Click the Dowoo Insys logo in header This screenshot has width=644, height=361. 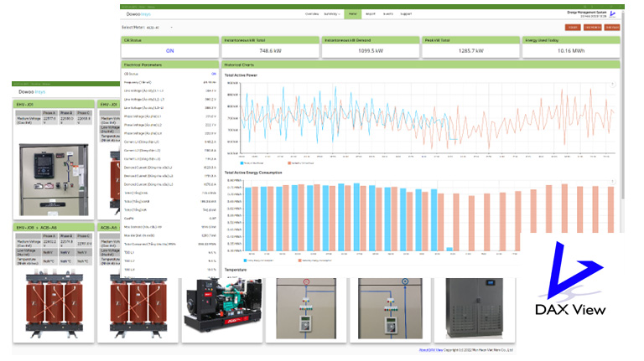click(x=138, y=14)
